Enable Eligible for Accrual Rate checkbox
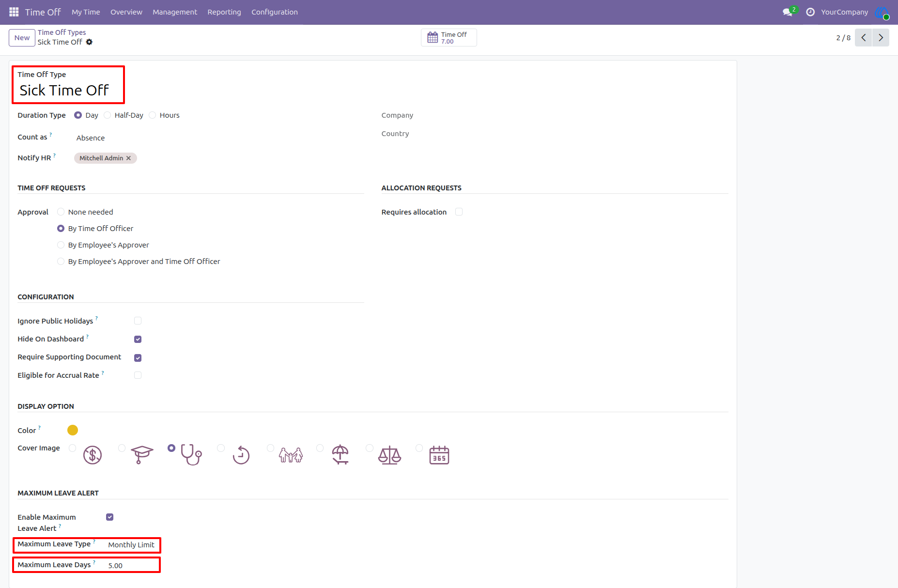The height and width of the screenshot is (588, 898). coord(138,375)
